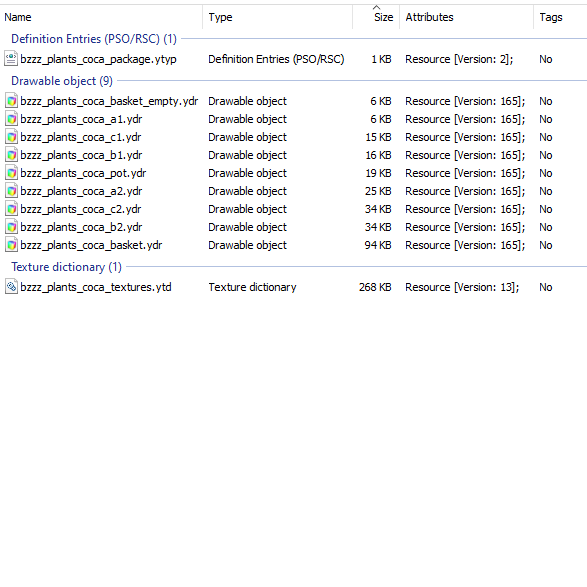
Task: Click the bzzz_plants_coca_b1.ydr file icon
Action: 12,155
